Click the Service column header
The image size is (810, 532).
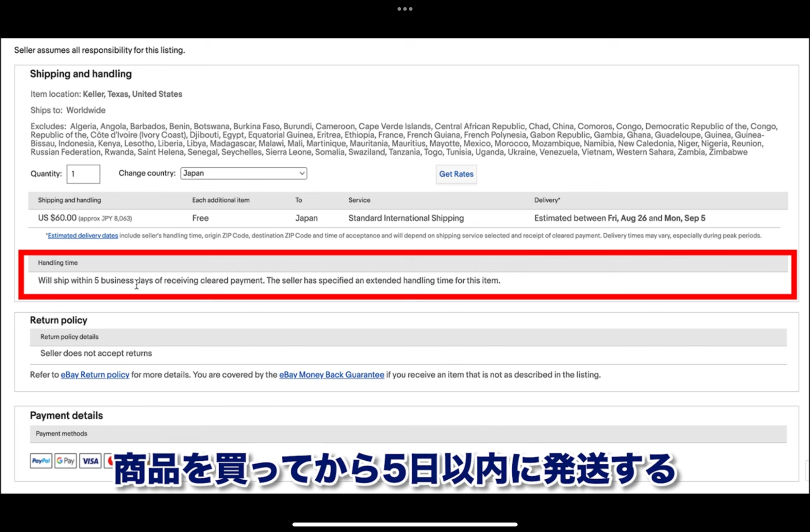[359, 200]
